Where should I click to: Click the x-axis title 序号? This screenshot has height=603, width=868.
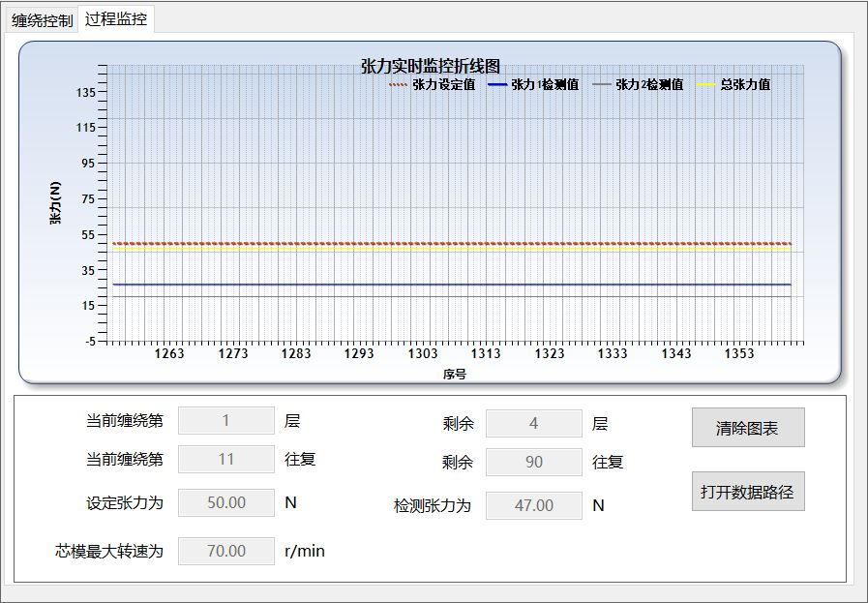pyautogui.click(x=455, y=375)
